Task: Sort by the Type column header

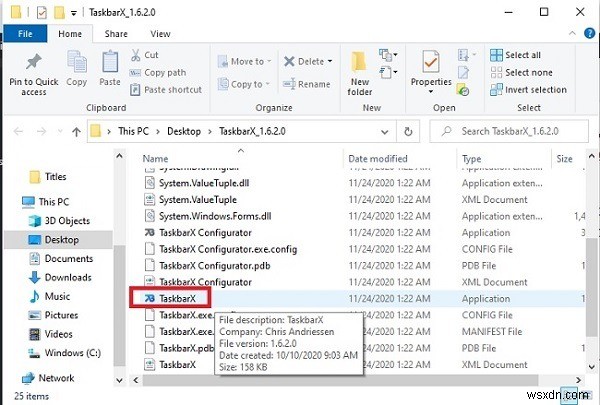Action: (x=471, y=158)
